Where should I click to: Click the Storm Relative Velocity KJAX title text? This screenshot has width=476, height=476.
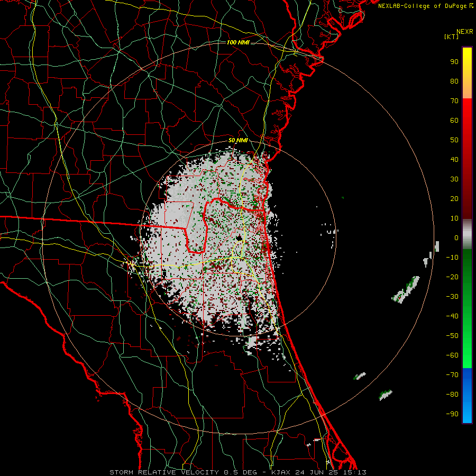(237, 472)
